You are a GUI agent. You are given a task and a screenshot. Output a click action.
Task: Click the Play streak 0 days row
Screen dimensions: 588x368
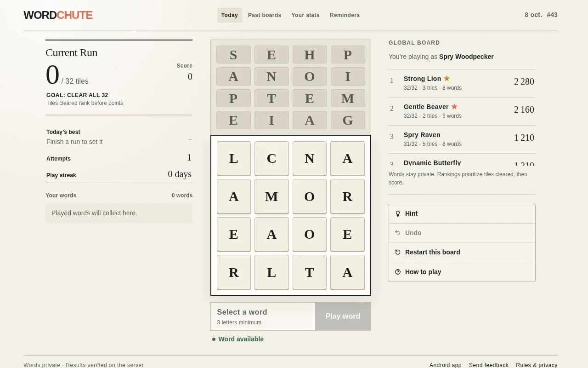pyautogui.click(x=119, y=174)
